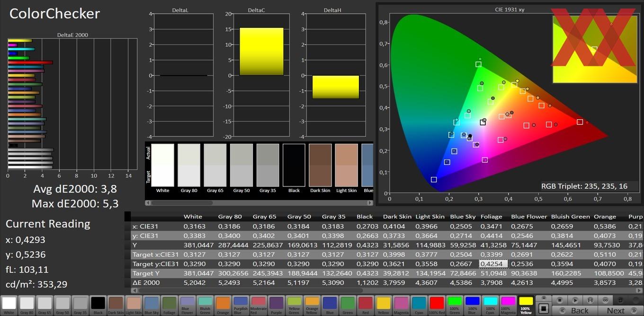Click the infinity continuous read icon

(605, 300)
